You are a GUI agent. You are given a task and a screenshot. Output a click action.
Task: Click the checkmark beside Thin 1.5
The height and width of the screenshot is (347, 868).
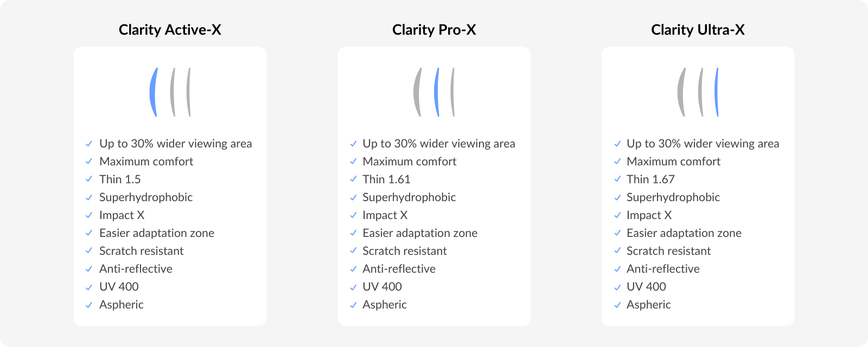point(89,179)
